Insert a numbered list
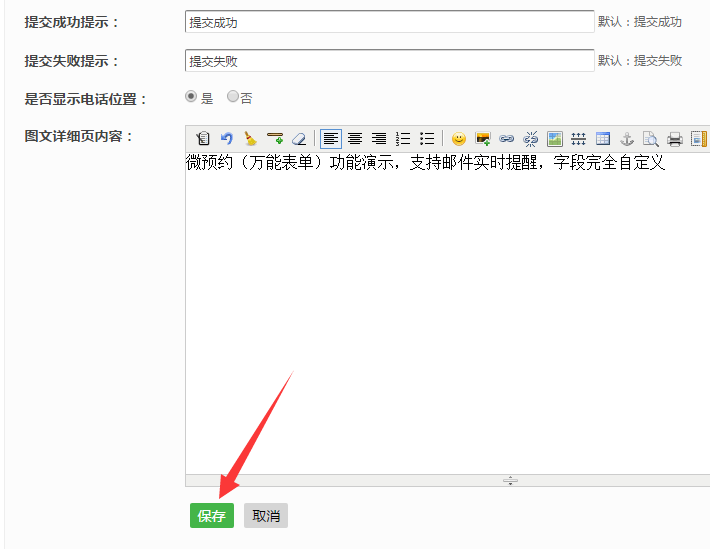This screenshot has height=549, width=710. (x=403, y=139)
